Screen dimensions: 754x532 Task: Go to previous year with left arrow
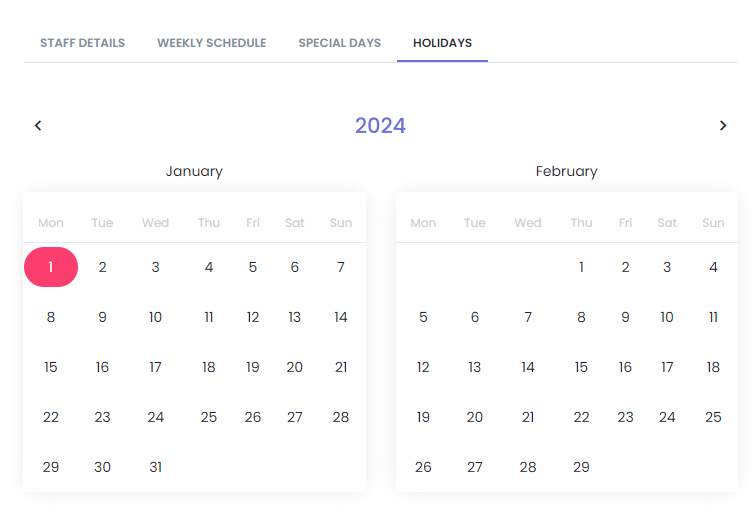point(38,125)
